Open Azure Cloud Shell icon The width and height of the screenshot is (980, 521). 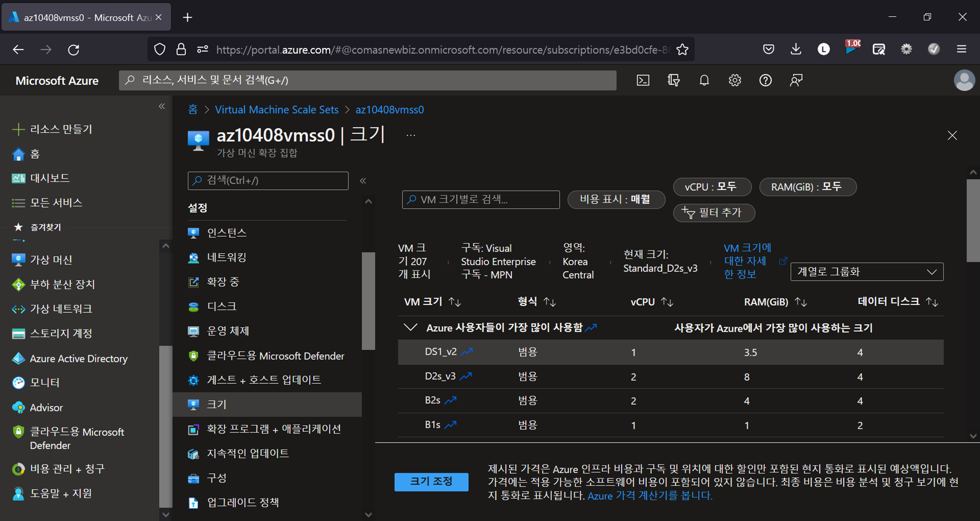[x=643, y=80]
